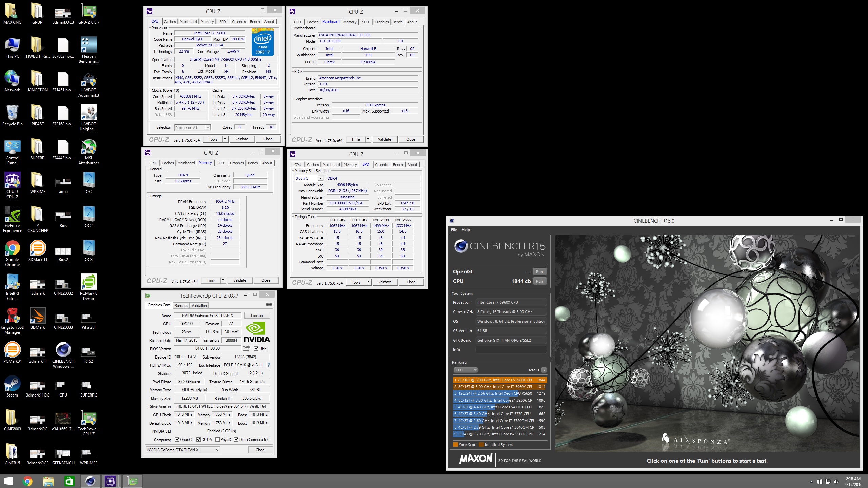This screenshot has width=868, height=488.
Task: Open HWBOT Aquamark3 desktop icon
Action: (x=88, y=84)
